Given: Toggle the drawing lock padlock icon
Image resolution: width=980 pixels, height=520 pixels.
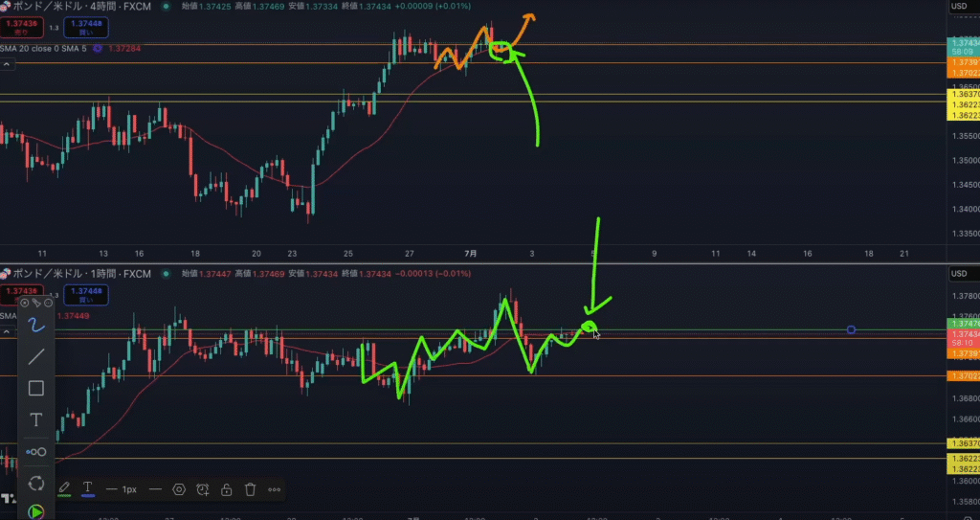Looking at the screenshot, I should point(226,489).
